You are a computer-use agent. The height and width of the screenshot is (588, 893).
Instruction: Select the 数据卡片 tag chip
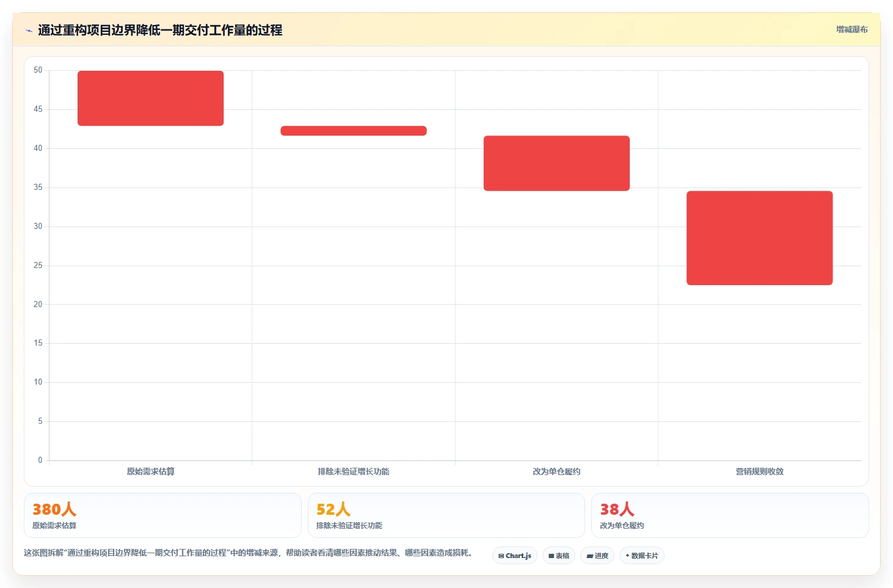click(x=642, y=556)
